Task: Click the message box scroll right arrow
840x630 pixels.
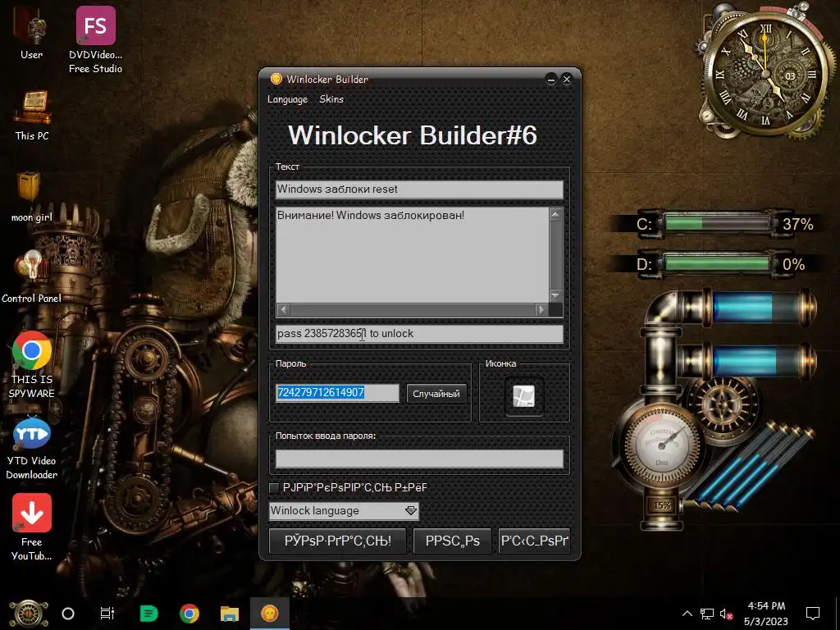Action: (541, 309)
